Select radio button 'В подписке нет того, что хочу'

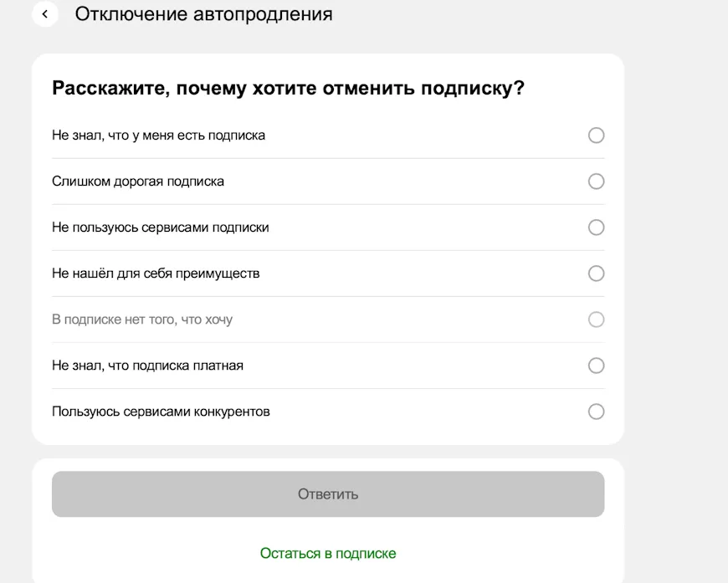pos(596,320)
